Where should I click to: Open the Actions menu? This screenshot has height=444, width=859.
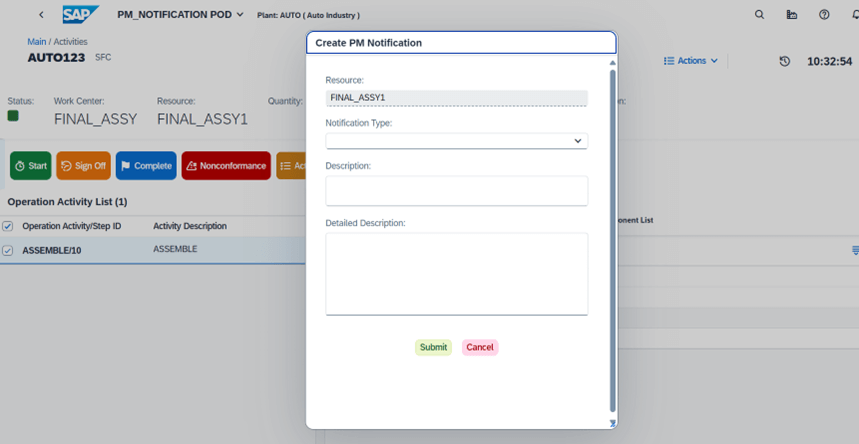(690, 61)
